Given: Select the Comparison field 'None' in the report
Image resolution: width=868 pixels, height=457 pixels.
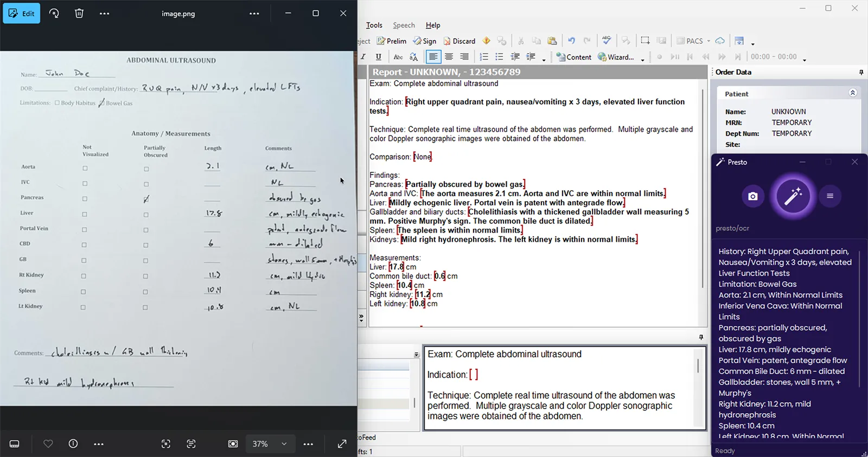Looking at the screenshot, I should [423, 157].
